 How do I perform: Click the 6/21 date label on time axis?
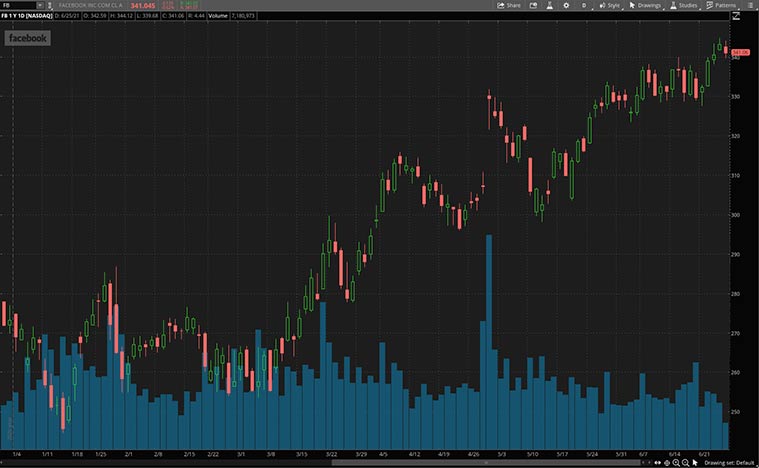coord(704,454)
